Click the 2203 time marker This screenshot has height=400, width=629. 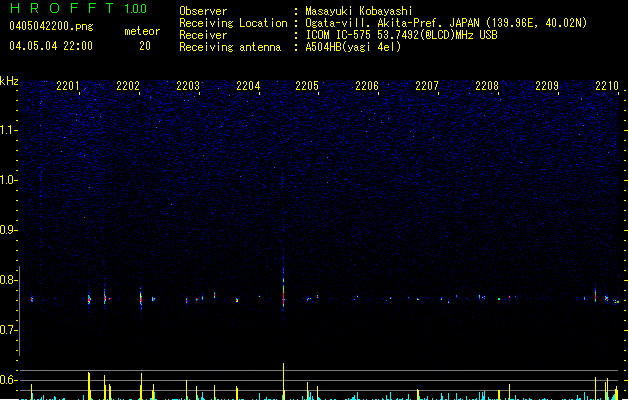pos(188,85)
